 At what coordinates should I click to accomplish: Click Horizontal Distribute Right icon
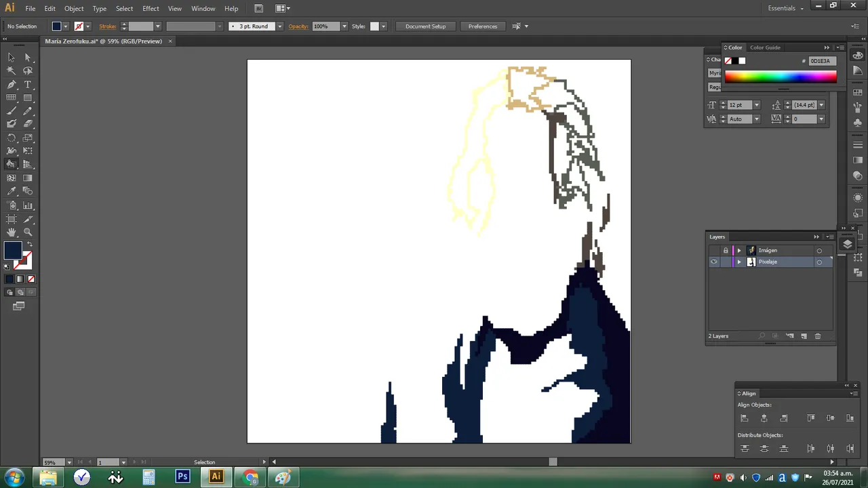850,449
